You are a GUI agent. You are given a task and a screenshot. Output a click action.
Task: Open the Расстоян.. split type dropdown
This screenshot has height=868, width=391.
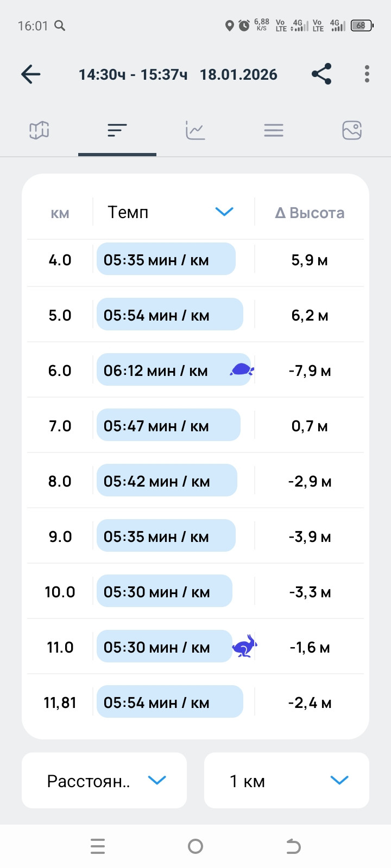pos(104,780)
